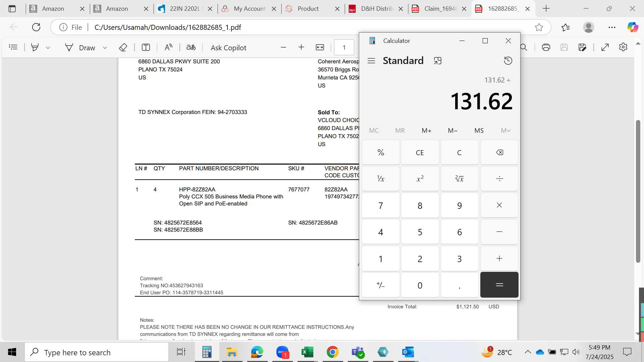Open find search in PDF toolbar
The width and height of the screenshot is (644, 362).
(524, 47)
